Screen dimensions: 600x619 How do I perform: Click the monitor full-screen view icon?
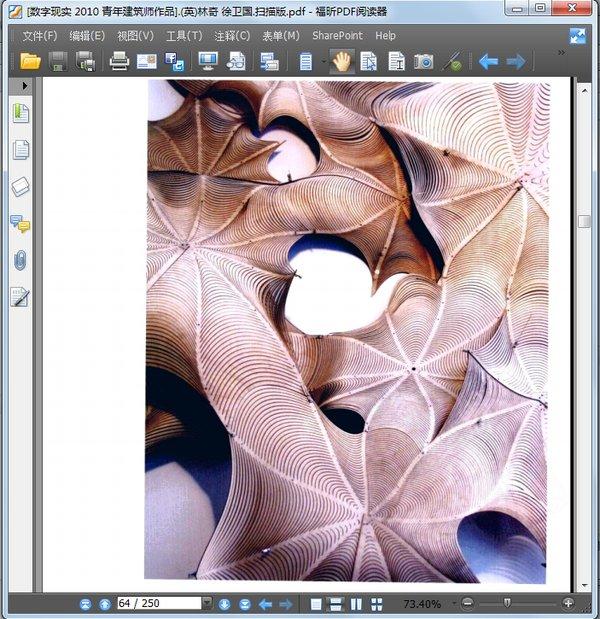click(x=208, y=62)
